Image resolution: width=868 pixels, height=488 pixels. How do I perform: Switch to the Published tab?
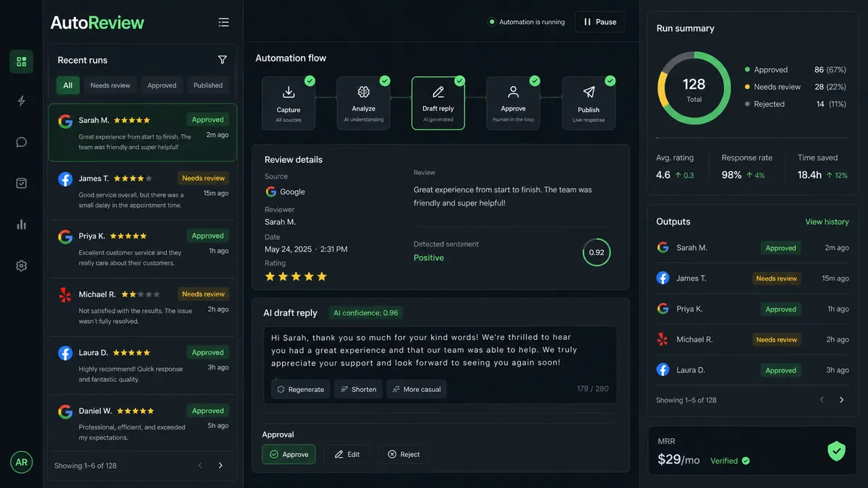pos(208,85)
